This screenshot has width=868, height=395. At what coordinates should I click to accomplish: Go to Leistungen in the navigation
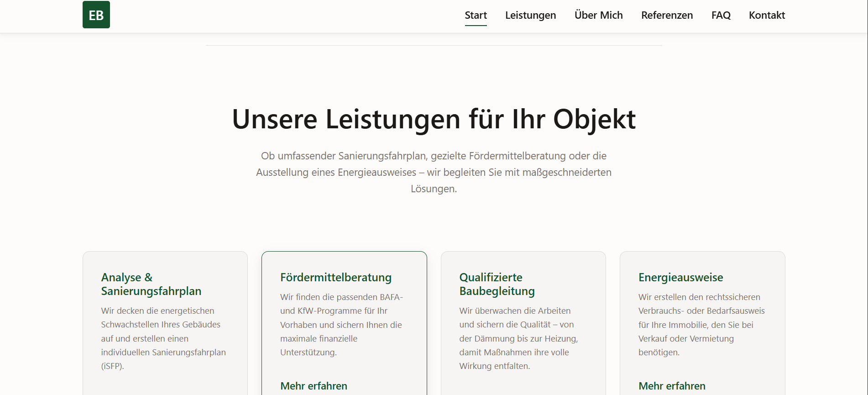click(x=530, y=15)
